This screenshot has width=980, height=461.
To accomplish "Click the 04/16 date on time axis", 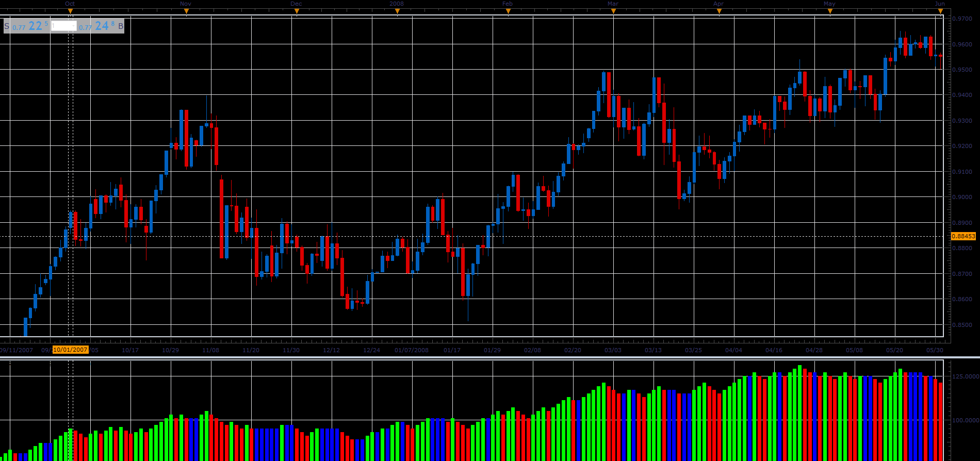I will pyautogui.click(x=774, y=350).
